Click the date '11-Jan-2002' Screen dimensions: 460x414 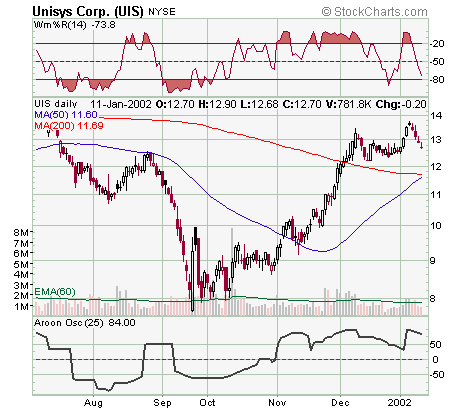[121, 104]
